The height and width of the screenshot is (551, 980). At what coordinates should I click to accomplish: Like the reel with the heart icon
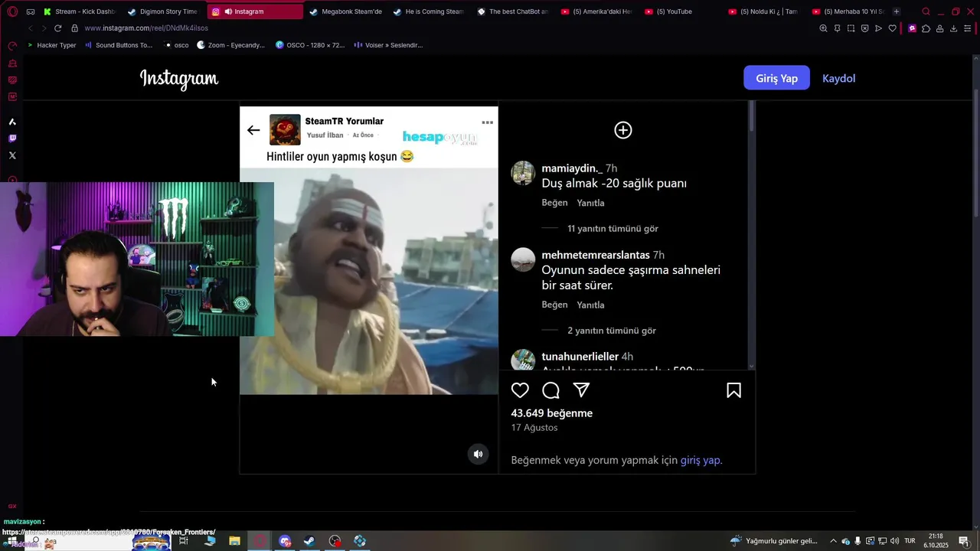[x=520, y=390]
